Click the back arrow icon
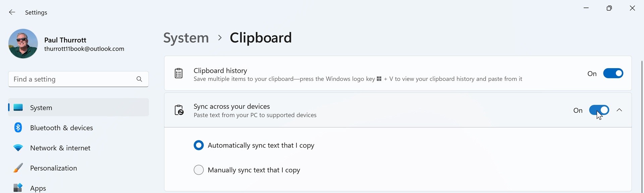 pyautogui.click(x=12, y=12)
